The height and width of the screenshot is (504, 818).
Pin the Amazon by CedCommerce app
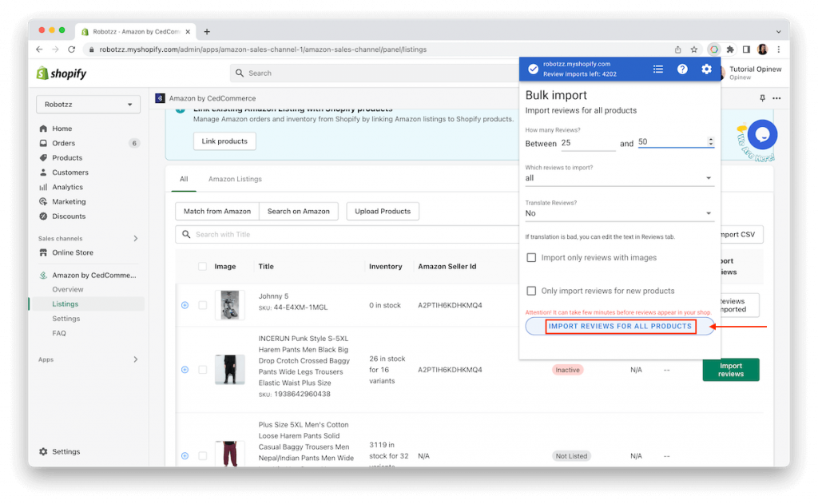[762, 98]
